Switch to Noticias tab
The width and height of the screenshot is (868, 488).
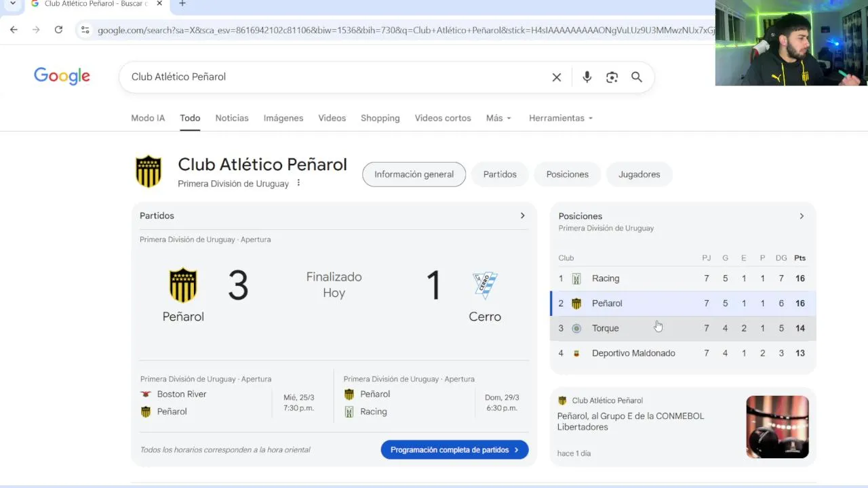[x=232, y=118]
